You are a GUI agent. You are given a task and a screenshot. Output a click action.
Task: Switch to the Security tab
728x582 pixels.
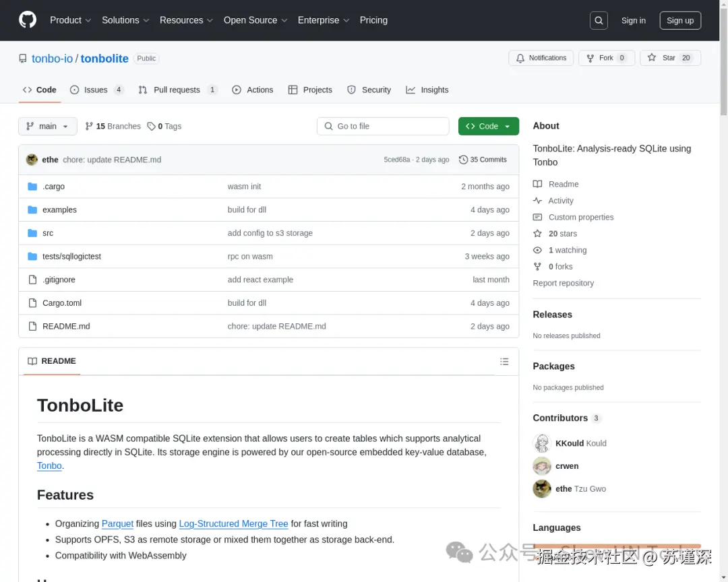pos(369,90)
